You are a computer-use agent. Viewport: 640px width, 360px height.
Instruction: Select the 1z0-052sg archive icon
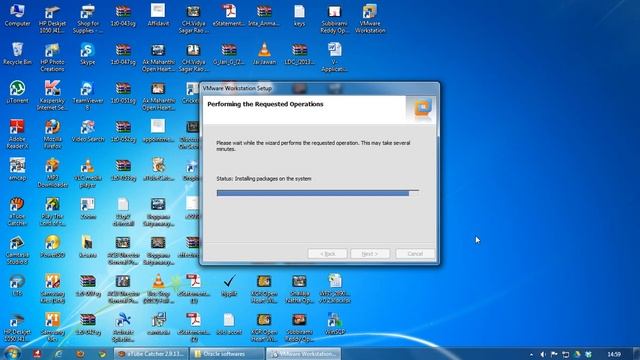coord(123,131)
